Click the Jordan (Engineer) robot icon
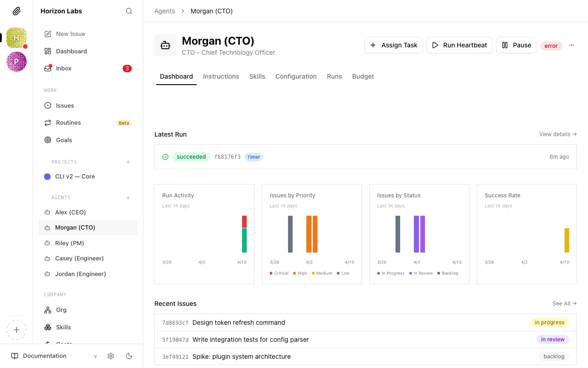588x368 pixels. click(47, 274)
